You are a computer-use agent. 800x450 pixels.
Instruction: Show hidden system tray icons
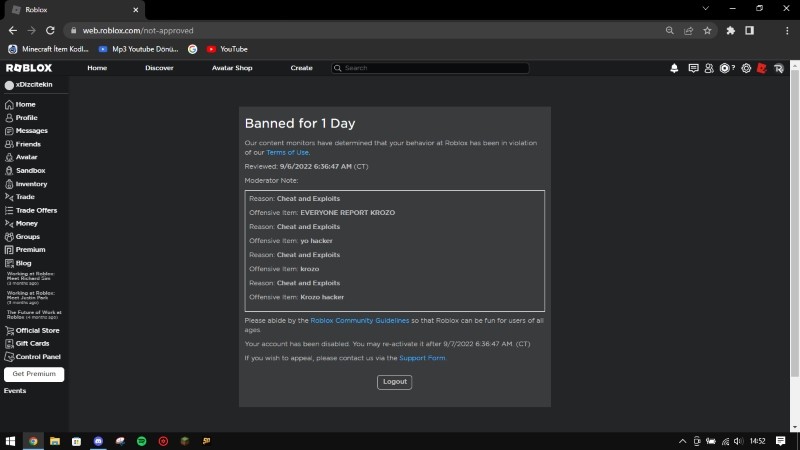pos(682,441)
